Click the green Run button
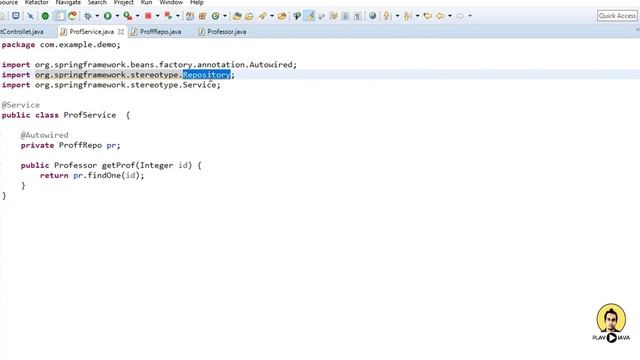This screenshot has width=640, height=360. [108, 16]
